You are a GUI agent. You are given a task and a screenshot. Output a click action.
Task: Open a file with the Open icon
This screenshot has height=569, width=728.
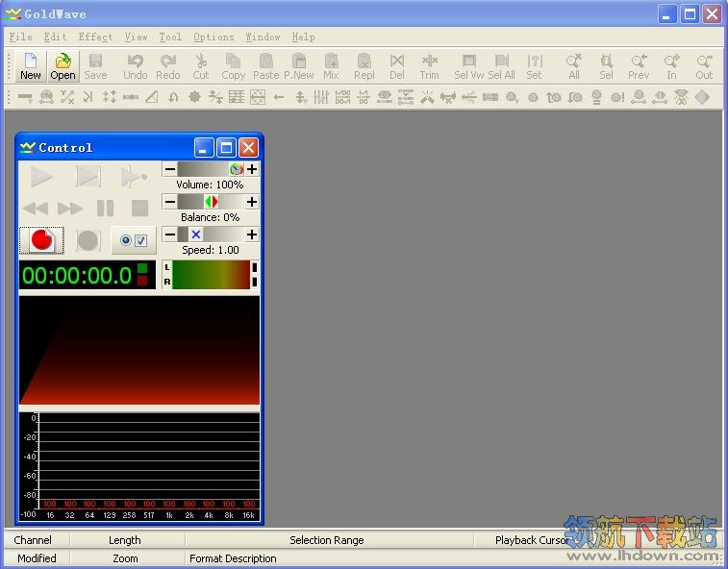pos(63,66)
